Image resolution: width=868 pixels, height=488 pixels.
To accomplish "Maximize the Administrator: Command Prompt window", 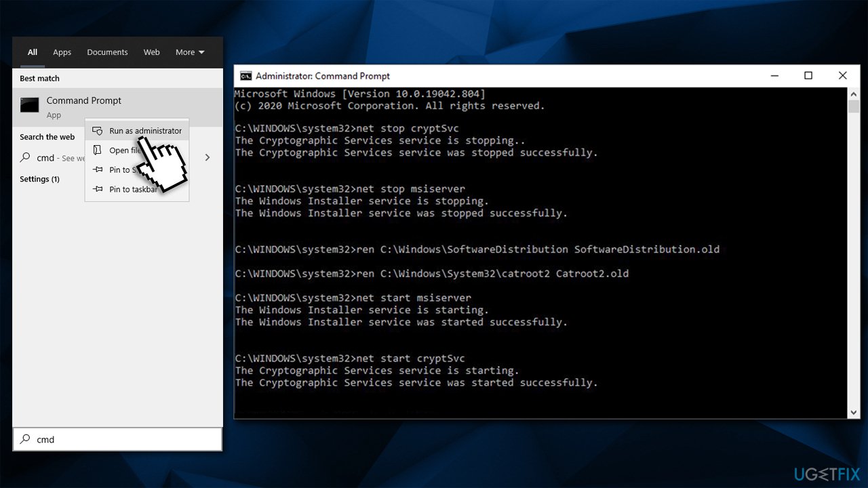I will (808, 76).
